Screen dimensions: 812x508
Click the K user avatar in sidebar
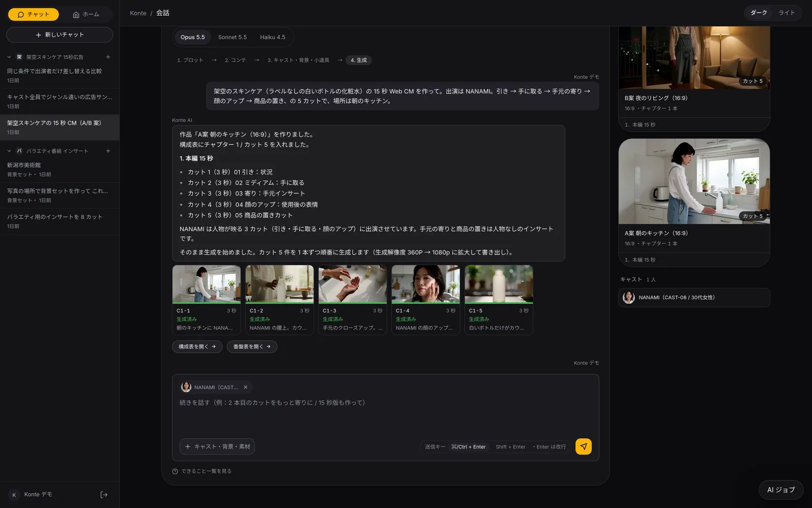click(14, 495)
